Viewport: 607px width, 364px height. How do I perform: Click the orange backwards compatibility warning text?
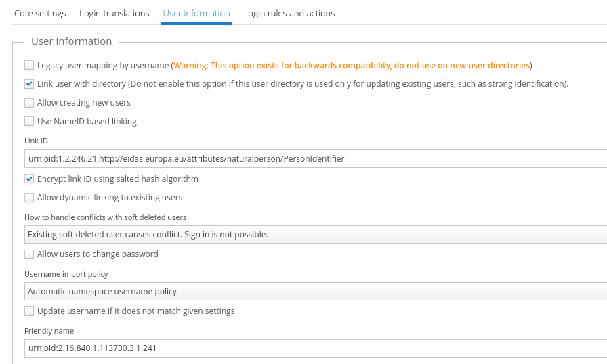(351, 66)
